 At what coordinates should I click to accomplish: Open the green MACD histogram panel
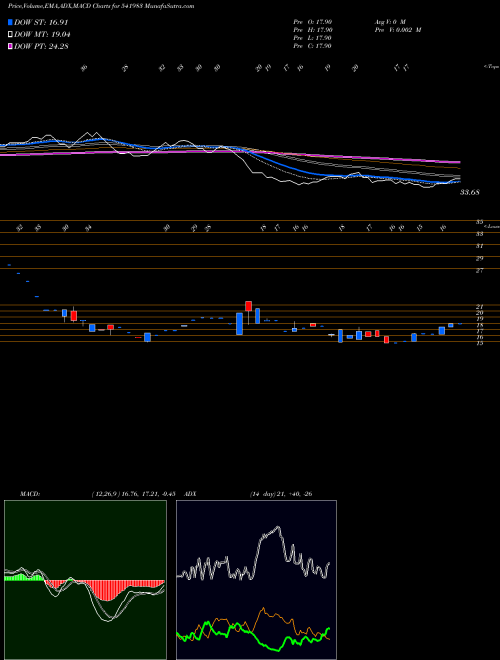coord(85,580)
